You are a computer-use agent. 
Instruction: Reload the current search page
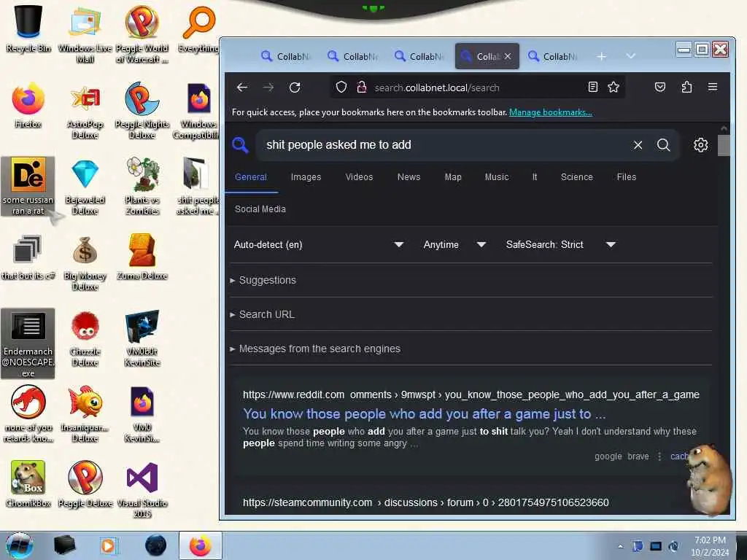295,87
